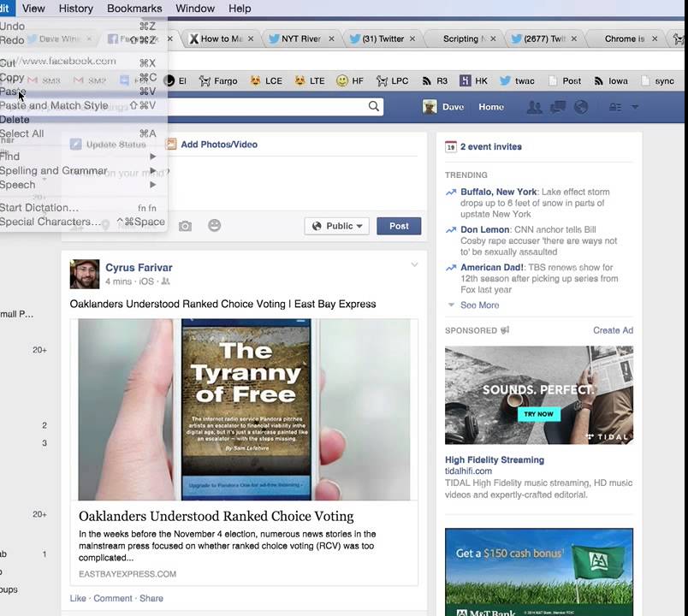The height and width of the screenshot is (616, 688).
Task: Open the LCE bookmark
Action: (266, 80)
